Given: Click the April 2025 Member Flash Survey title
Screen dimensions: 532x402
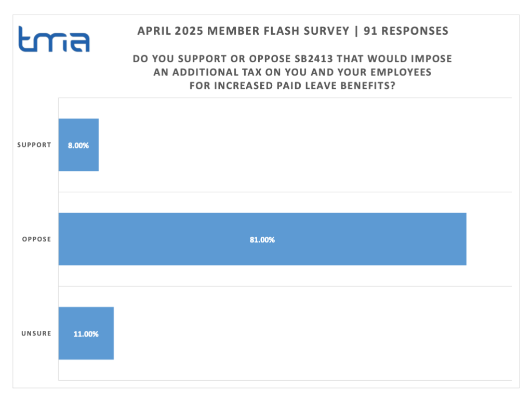Looking at the screenshot, I should (243, 31).
